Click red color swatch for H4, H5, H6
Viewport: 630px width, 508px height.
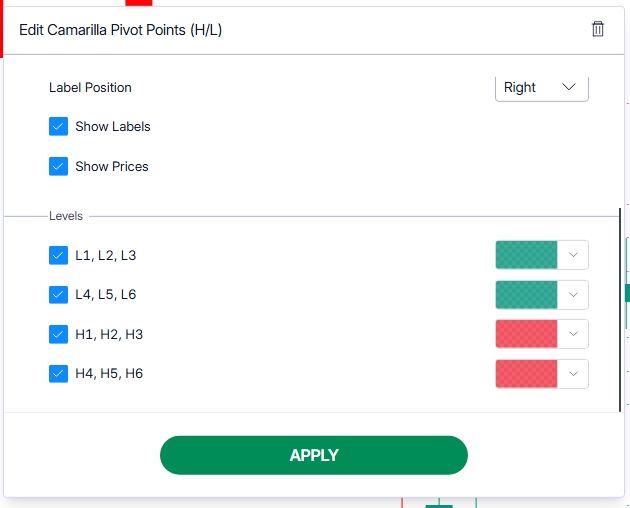click(526, 374)
